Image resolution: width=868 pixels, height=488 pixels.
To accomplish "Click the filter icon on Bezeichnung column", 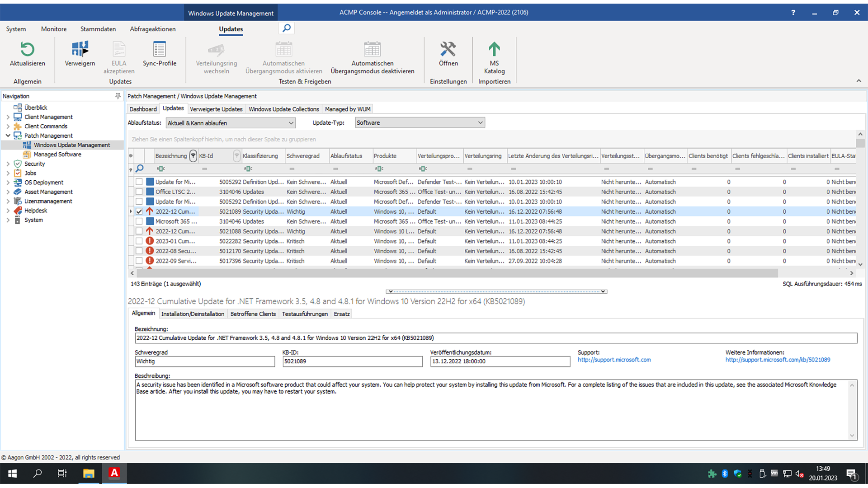I will (x=193, y=156).
